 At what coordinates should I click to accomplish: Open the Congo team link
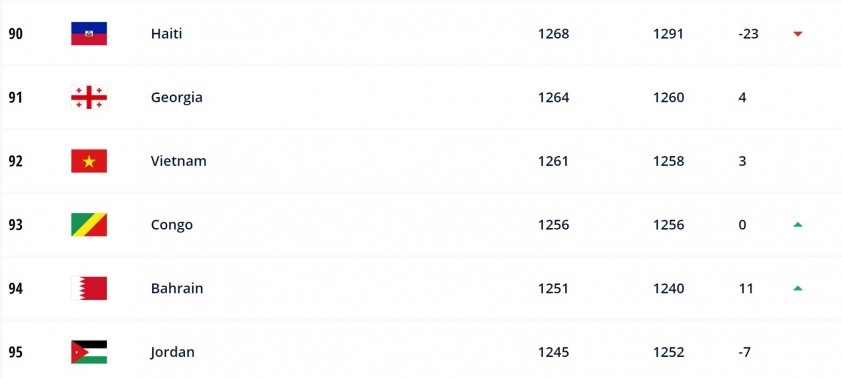click(x=172, y=225)
